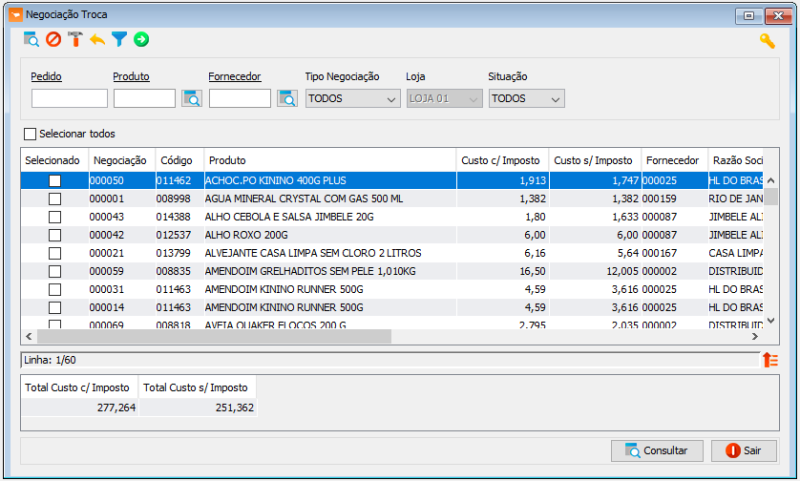Tick checkbox for negotiation 000031 row
The image size is (800, 481).
click(x=55, y=289)
